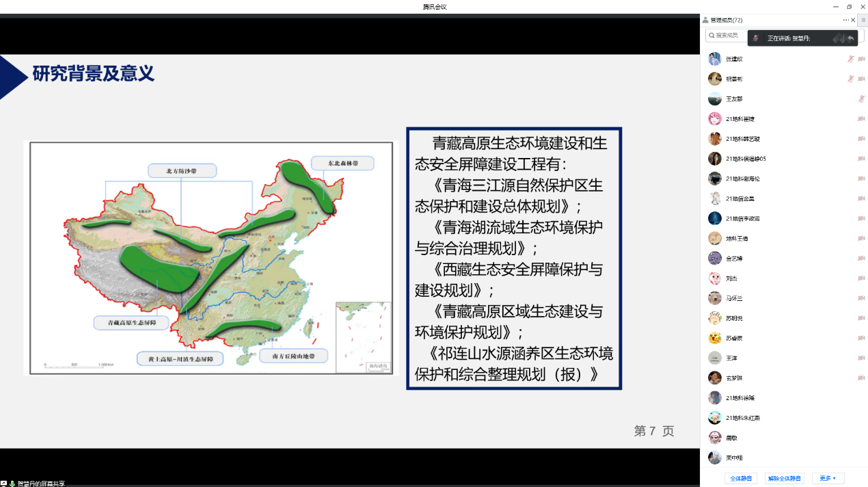Close the 管理成员 members panel
The height and width of the screenshot is (487, 868).
pos(853,21)
